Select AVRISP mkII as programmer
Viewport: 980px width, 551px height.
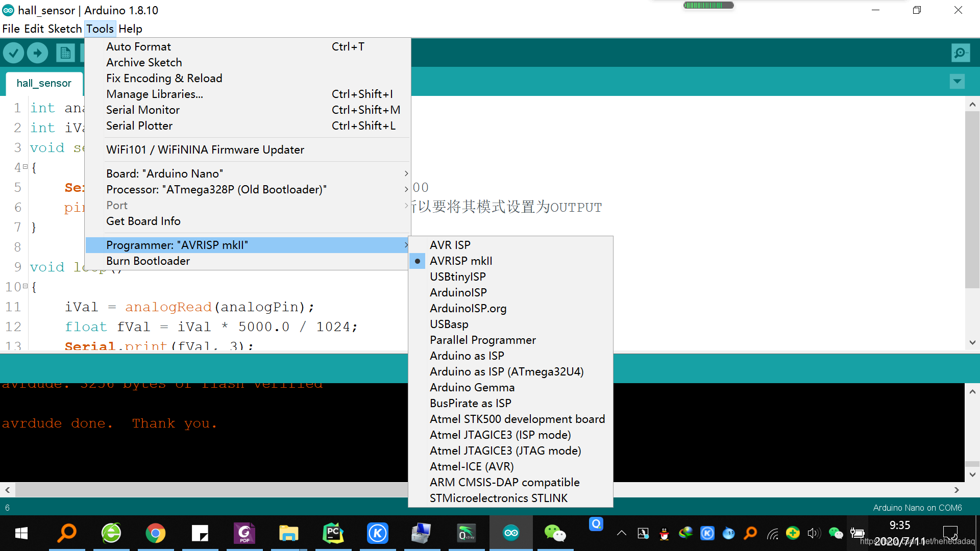(460, 261)
